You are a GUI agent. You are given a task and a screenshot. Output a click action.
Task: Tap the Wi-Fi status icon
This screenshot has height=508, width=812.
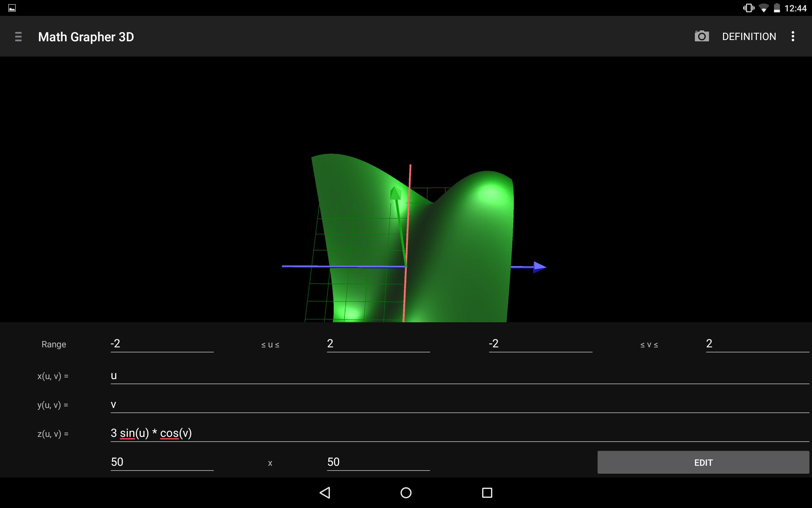tap(764, 8)
